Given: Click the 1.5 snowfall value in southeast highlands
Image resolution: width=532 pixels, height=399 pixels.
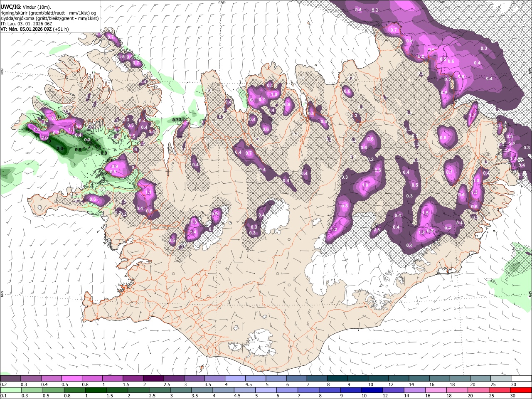Looking at the screenshot, I should coord(425,213).
